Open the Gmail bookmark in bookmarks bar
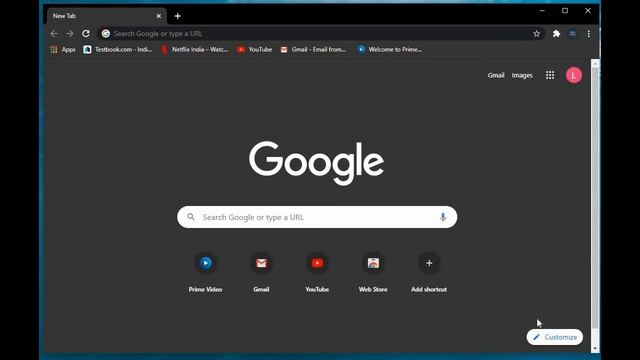Image resolution: width=640 pixels, height=360 pixels. (x=313, y=49)
